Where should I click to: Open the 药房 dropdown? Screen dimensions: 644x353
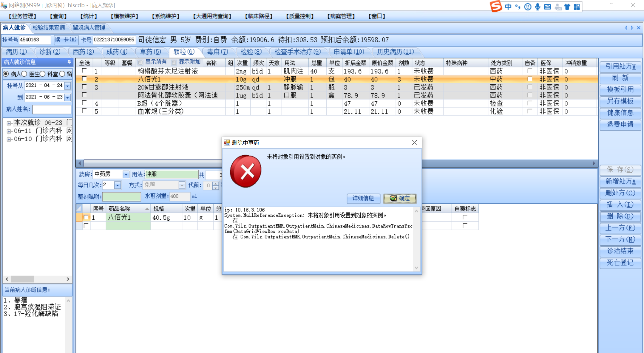click(126, 174)
